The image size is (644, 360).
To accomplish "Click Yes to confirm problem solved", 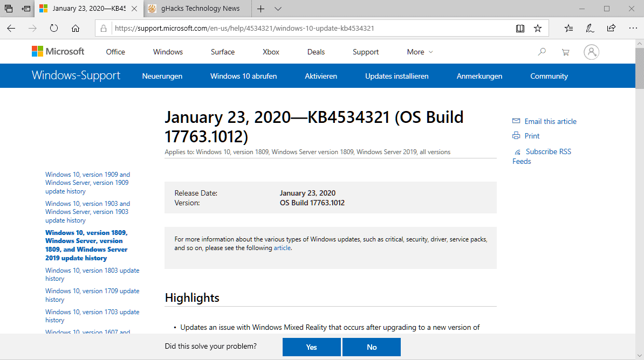I will pyautogui.click(x=311, y=347).
